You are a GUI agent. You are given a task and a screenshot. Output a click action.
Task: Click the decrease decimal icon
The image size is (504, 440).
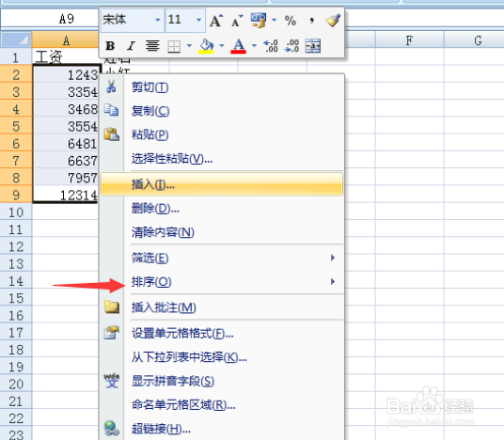click(291, 46)
